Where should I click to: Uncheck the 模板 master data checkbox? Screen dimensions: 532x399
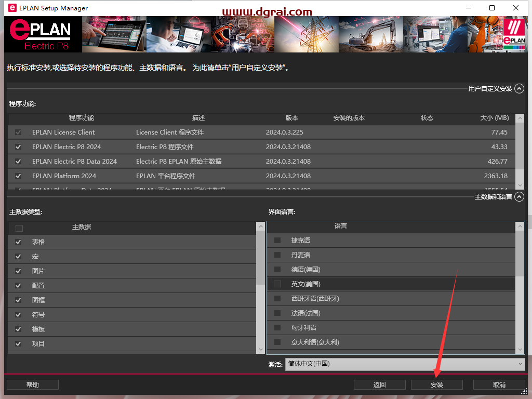[x=18, y=329]
